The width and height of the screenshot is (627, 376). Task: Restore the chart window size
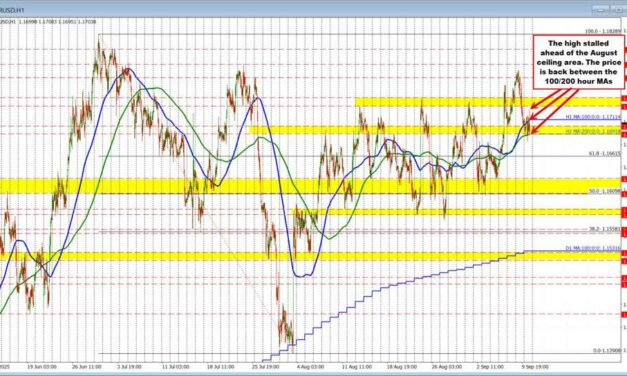(x=619, y=10)
